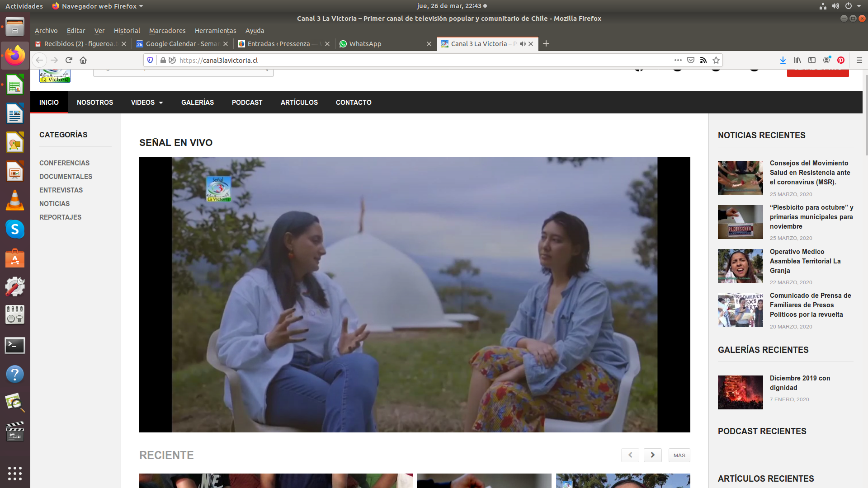Open the Marcadores menu
The width and height of the screenshot is (868, 488).
coord(167,31)
